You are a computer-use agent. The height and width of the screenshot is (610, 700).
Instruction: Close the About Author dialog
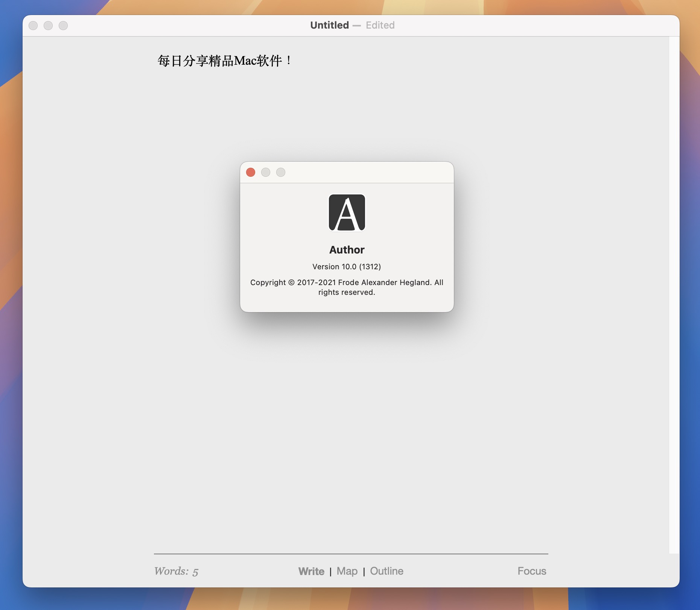click(251, 172)
